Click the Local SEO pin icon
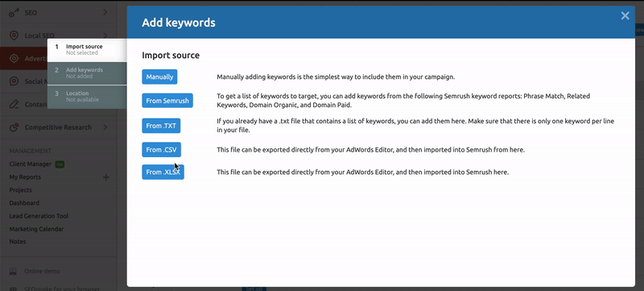 14,35
